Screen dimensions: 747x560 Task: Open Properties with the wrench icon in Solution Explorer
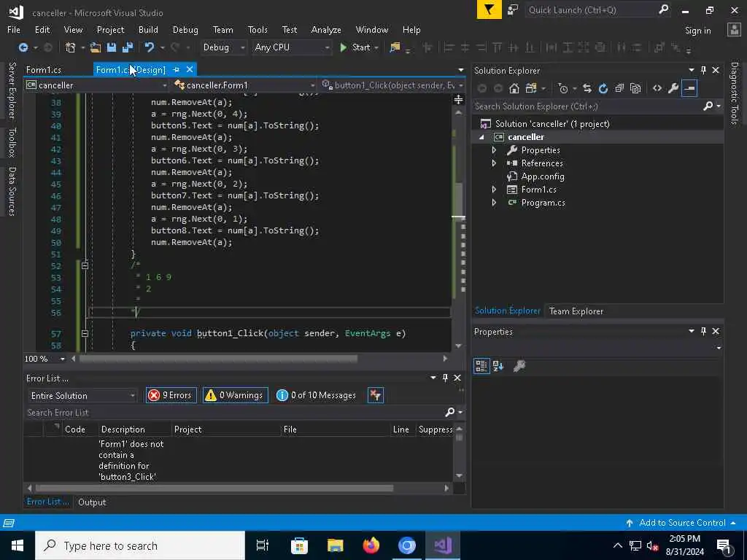(x=673, y=88)
